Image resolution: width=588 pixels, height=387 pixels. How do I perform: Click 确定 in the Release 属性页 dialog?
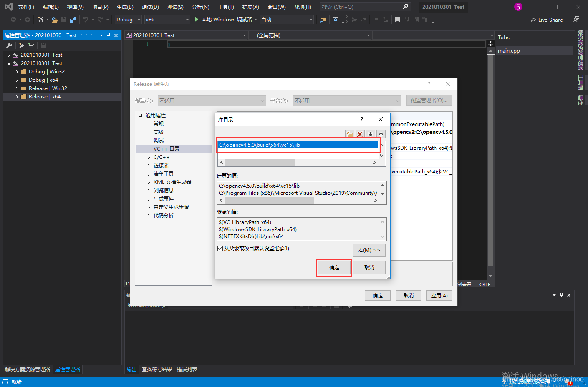pos(378,295)
